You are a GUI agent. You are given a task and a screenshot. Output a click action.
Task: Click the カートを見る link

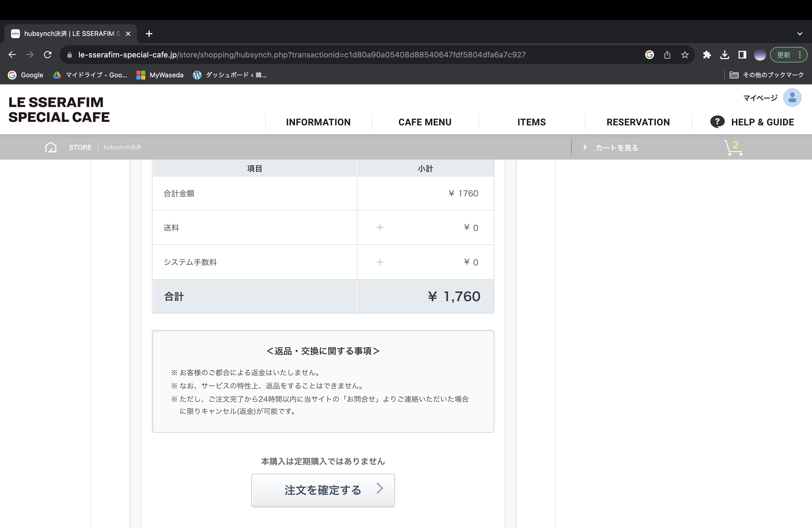pos(616,148)
